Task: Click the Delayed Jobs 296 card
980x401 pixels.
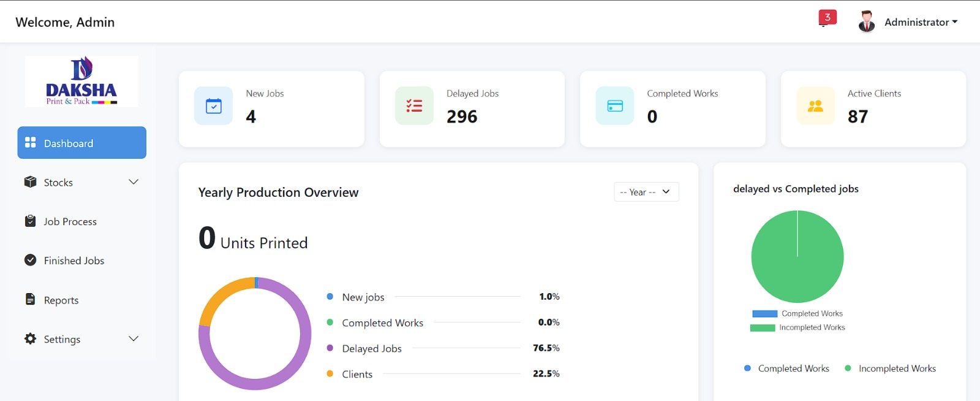Action: 472,109
